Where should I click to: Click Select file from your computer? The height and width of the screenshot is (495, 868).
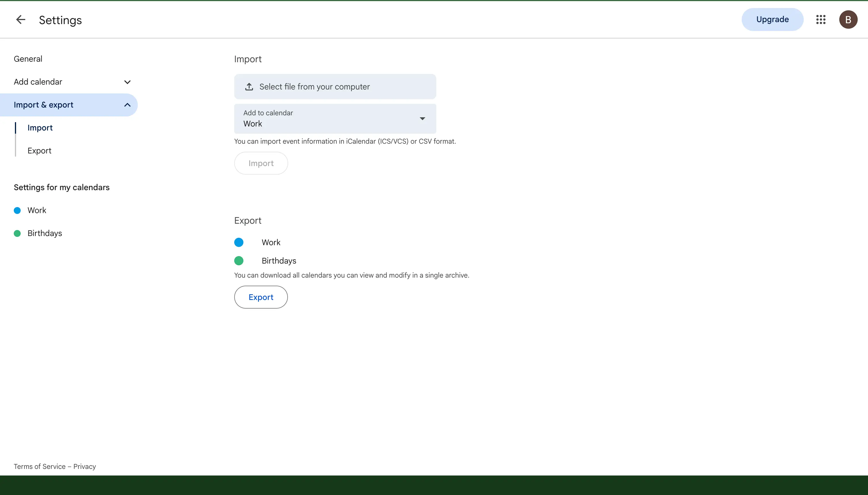(335, 87)
